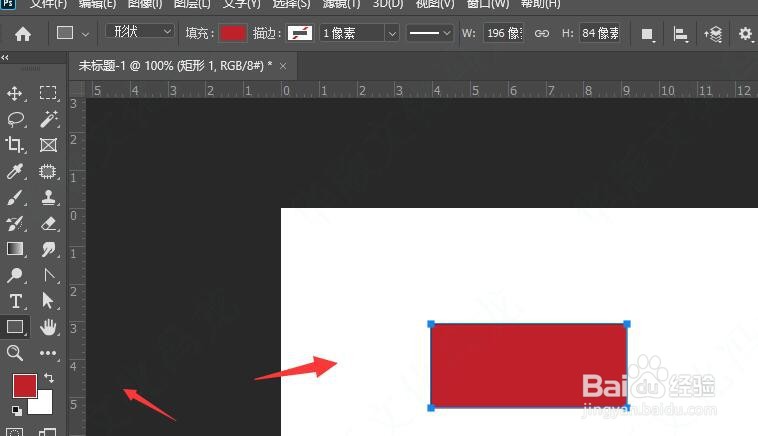The image size is (758, 436).
Task: Close the 未标题-1 document tab
Action: pos(283,66)
